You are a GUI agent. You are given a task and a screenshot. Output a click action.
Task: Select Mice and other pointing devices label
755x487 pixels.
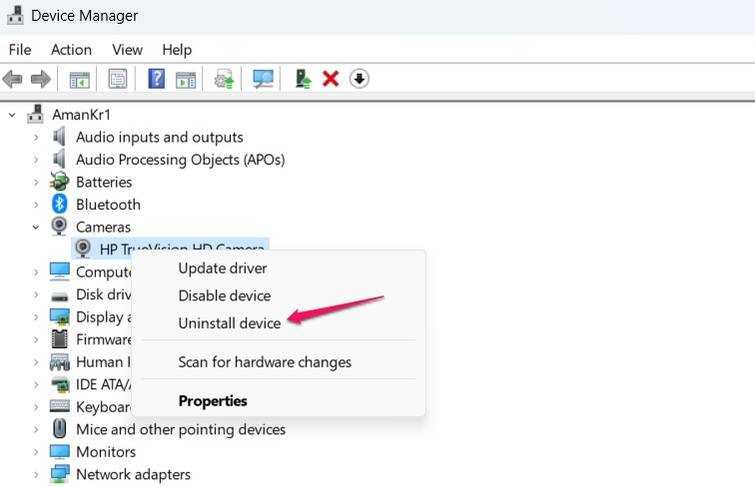coord(181,429)
